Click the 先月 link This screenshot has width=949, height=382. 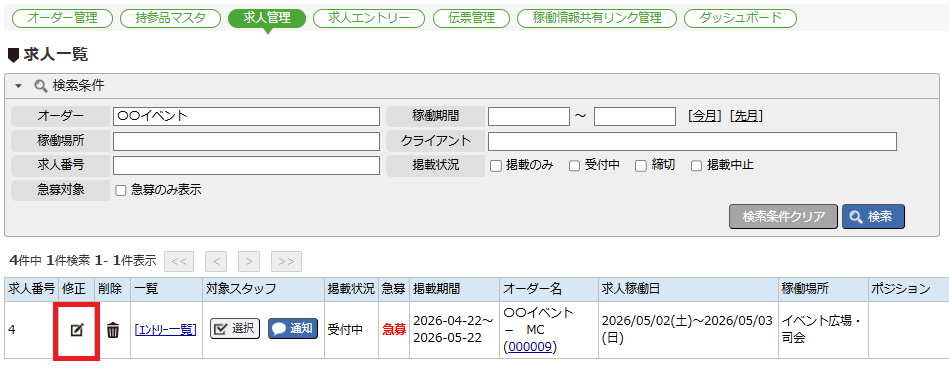(746, 116)
